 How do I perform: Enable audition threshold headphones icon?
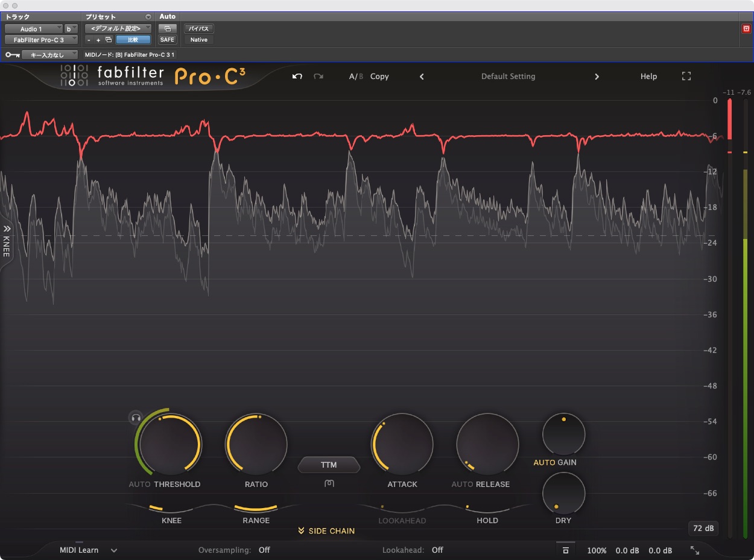[136, 418]
